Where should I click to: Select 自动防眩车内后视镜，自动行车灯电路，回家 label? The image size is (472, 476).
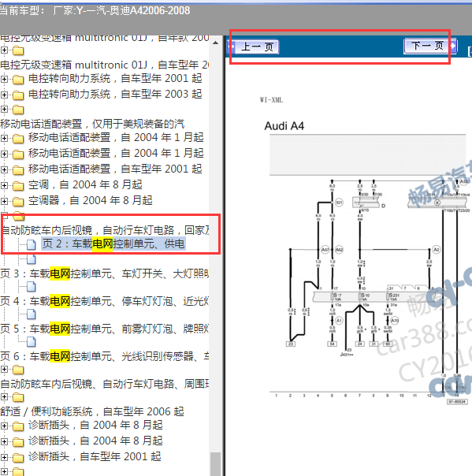[105, 230]
